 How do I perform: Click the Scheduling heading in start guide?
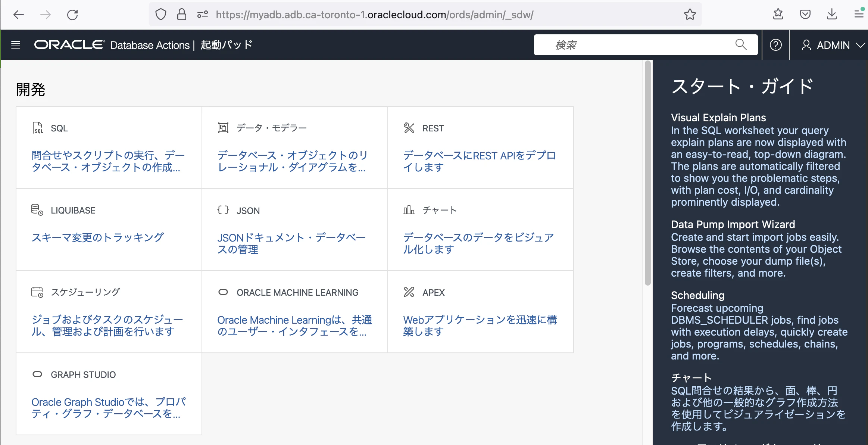[x=697, y=295]
